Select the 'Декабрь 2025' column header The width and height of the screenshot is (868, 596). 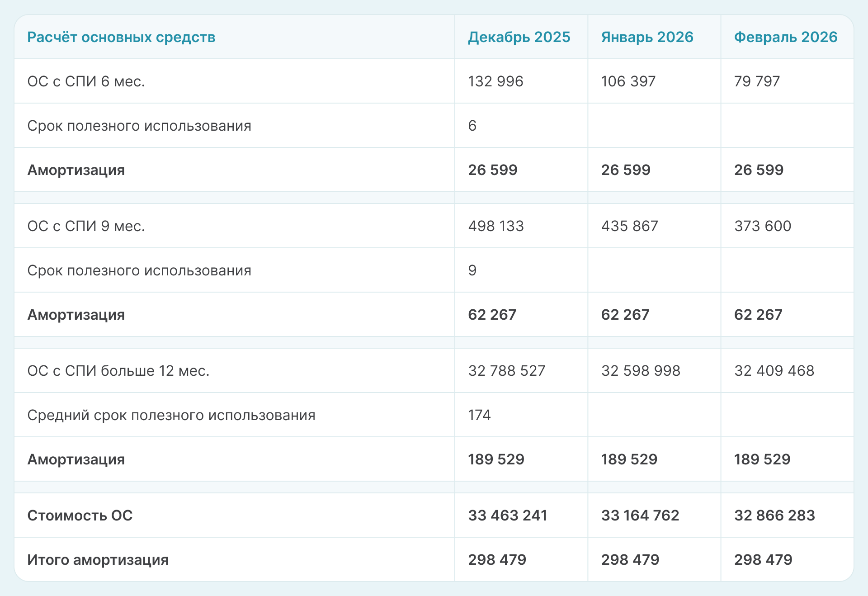[519, 37]
